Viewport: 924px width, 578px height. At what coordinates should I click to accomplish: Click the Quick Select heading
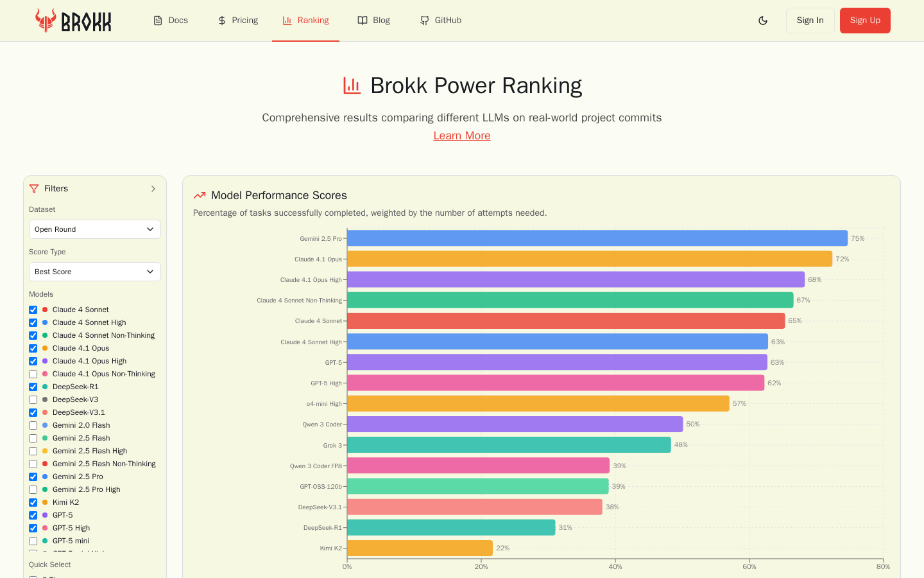click(50, 565)
